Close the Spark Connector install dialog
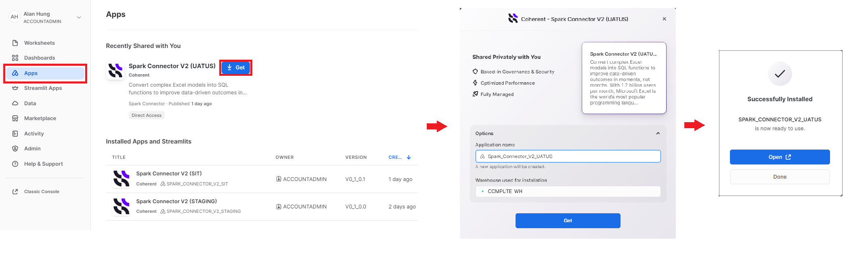The image size is (868, 256). pyautogui.click(x=664, y=19)
